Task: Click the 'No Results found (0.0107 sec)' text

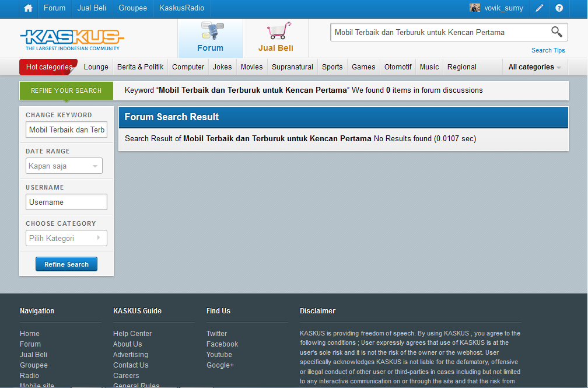Action: (425, 138)
